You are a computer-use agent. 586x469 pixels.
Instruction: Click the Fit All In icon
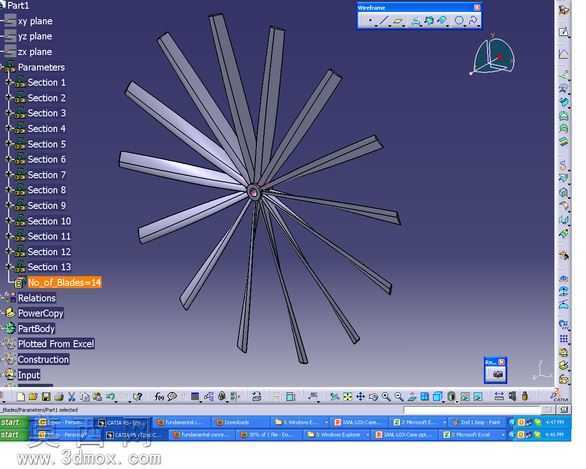click(348, 397)
